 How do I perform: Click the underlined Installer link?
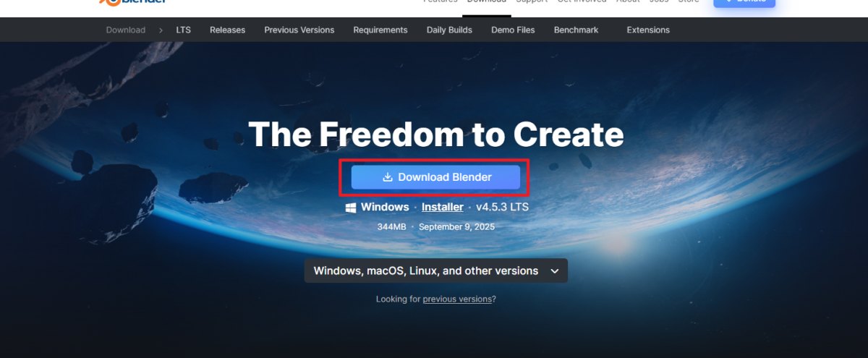click(x=443, y=207)
